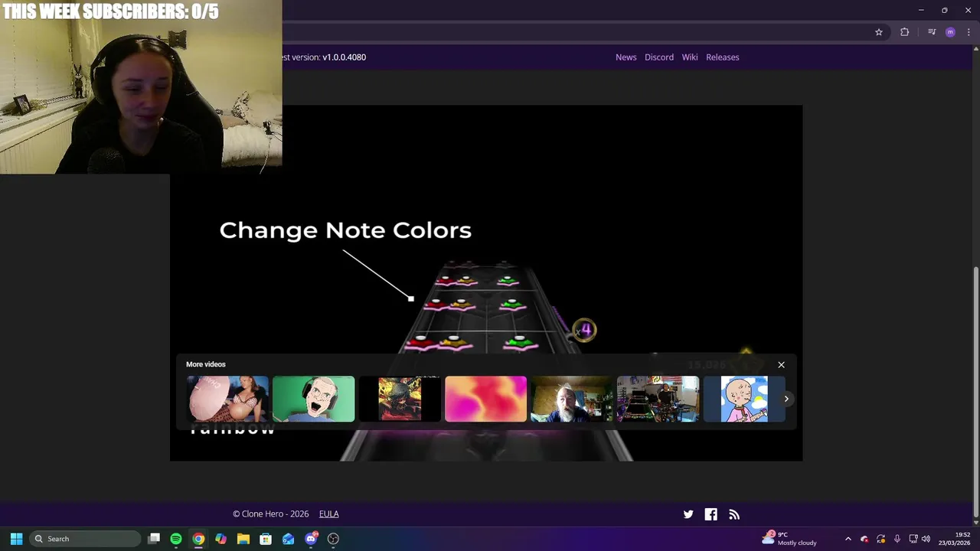Open Microsoft Store from the taskbar
The height and width of the screenshot is (551, 980).
(266, 539)
